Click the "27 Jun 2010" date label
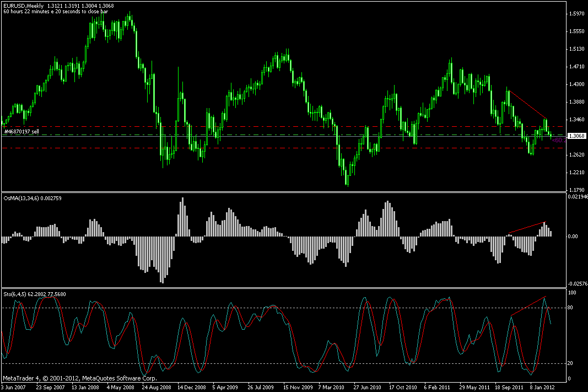Viewport: 588px width, 392px height. click(x=367, y=387)
